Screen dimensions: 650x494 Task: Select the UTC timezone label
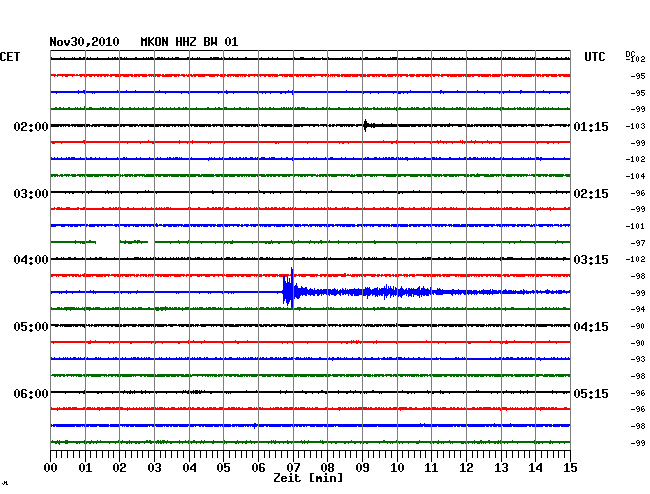point(594,57)
